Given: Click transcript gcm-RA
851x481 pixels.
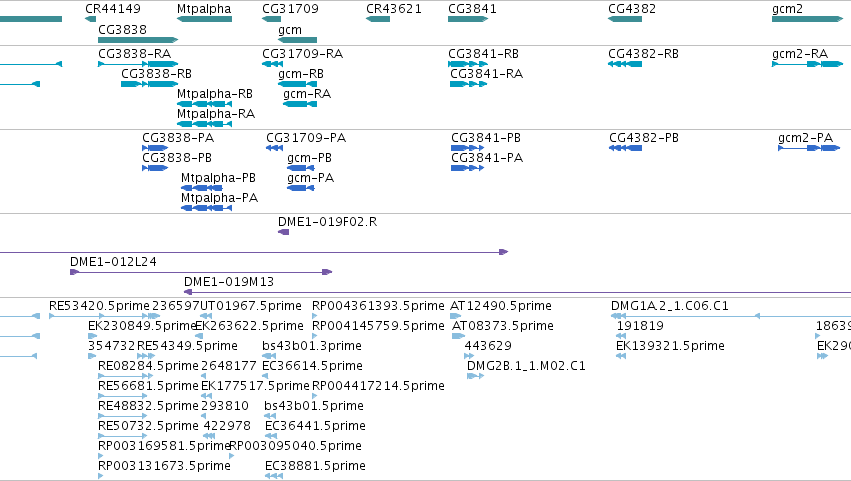Looking at the screenshot, I should (x=307, y=94).
